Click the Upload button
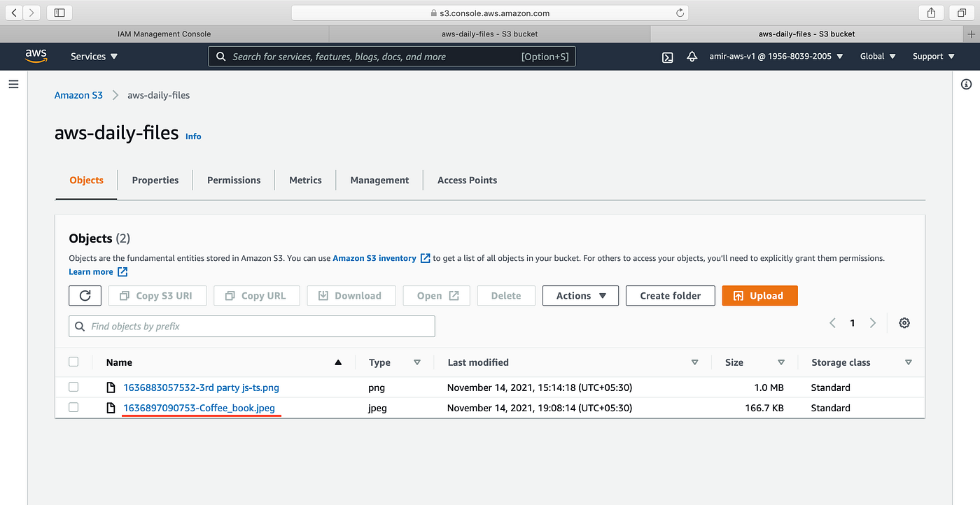This screenshot has width=980, height=505. click(x=759, y=296)
